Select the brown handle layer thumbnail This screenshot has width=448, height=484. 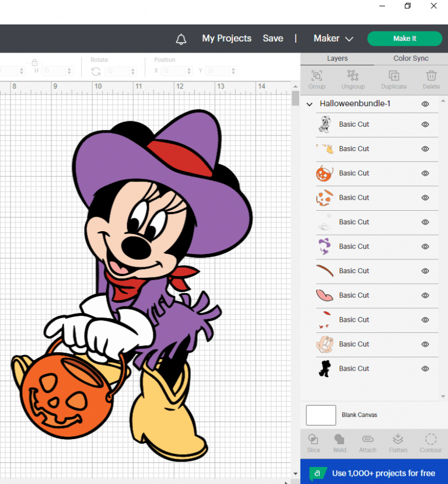click(324, 271)
